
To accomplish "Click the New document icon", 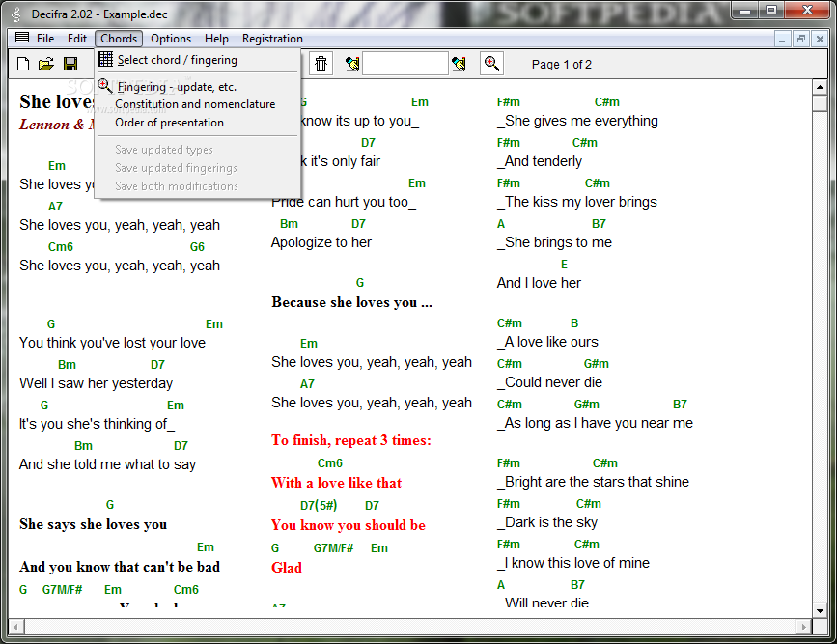I will pos(23,64).
